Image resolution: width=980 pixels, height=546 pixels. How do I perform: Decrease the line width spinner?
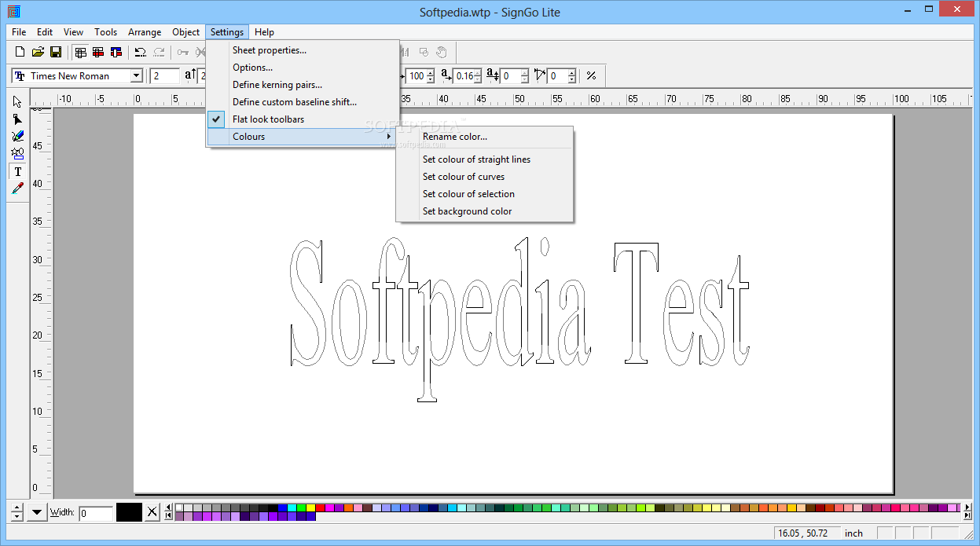[x=17, y=516]
